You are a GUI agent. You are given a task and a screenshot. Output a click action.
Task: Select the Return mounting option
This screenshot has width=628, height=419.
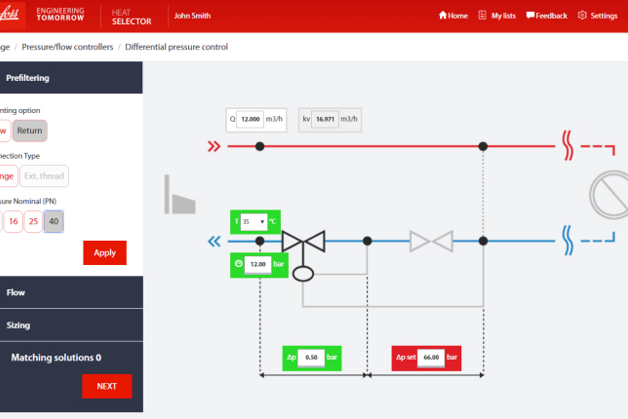[x=30, y=130]
